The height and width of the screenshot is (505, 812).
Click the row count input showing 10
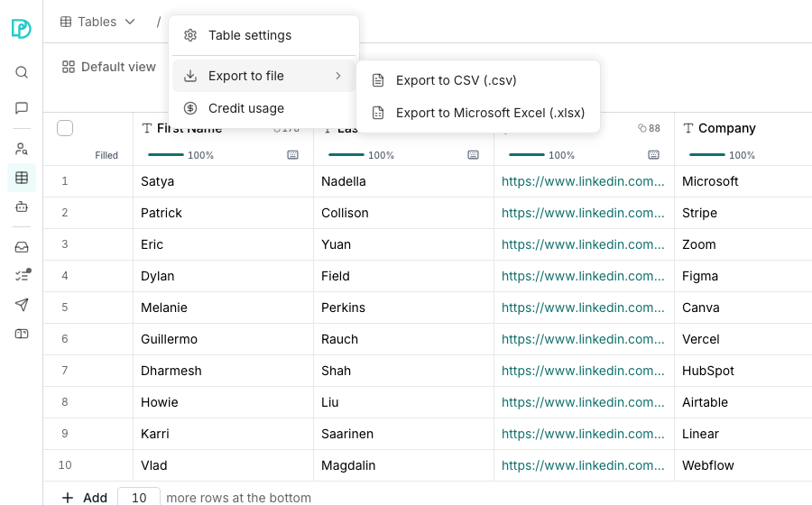pyautogui.click(x=139, y=497)
